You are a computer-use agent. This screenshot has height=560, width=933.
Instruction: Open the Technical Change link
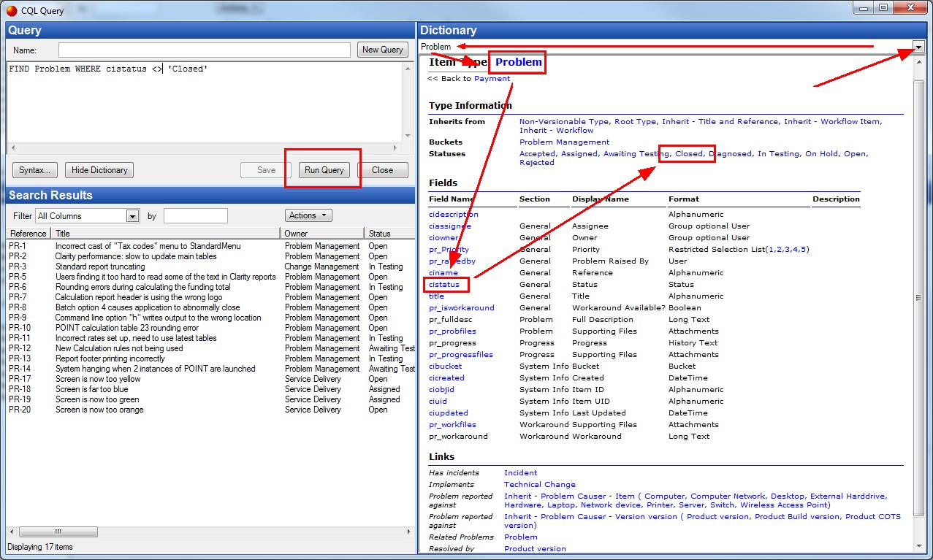pos(540,485)
